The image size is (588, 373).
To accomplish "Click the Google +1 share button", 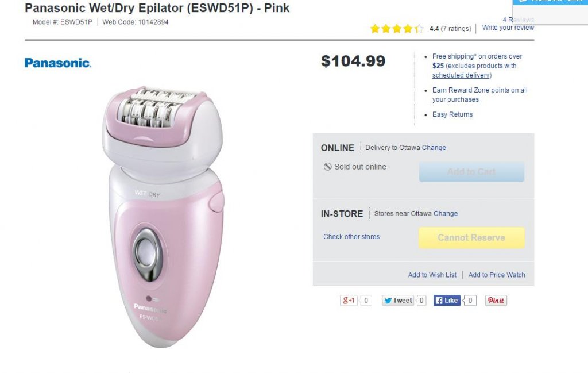I will tap(349, 301).
